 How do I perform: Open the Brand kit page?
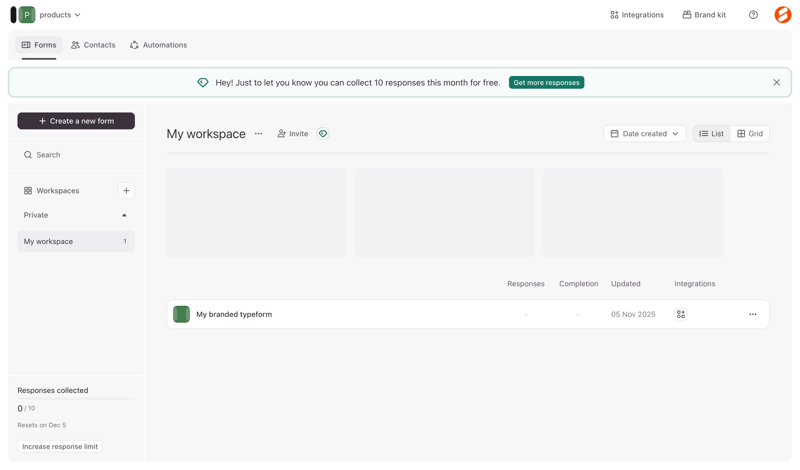point(704,15)
